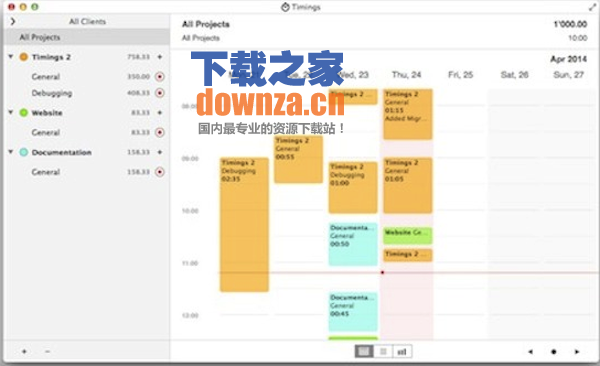Click the All Clients header label
Viewport: 600px width, 366px height.
pyautogui.click(x=88, y=21)
